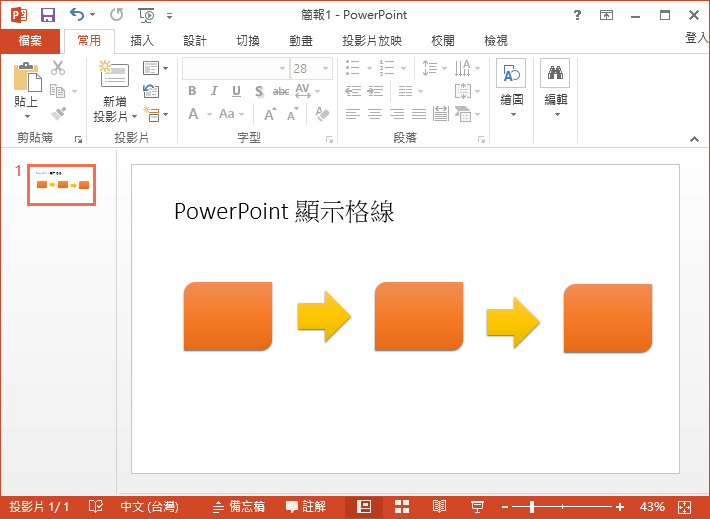This screenshot has height=519, width=710.
Task: Click 備忘稿 notes button in status bar
Action: coord(239,506)
